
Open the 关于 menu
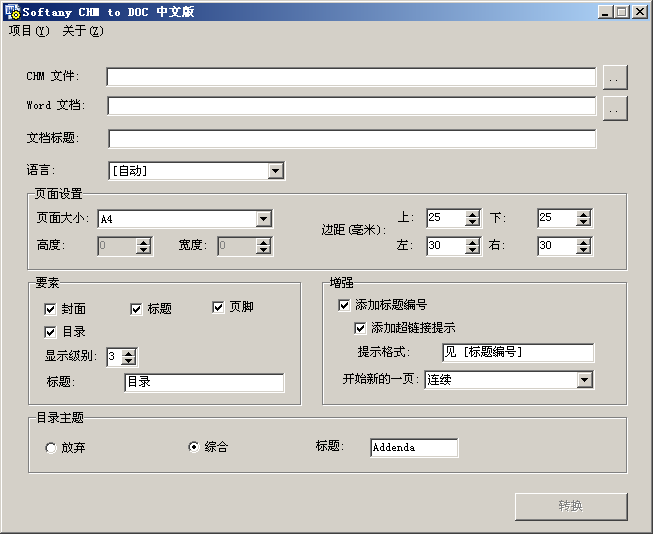tap(82, 31)
